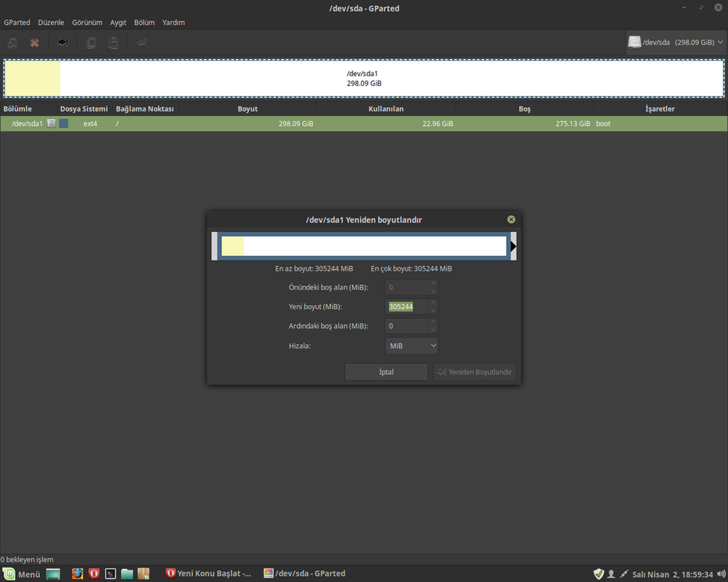Image resolution: width=728 pixels, height=582 pixels.
Task: Click the En az boyut: 305244 MiB label
Action: tap(314, 268)
